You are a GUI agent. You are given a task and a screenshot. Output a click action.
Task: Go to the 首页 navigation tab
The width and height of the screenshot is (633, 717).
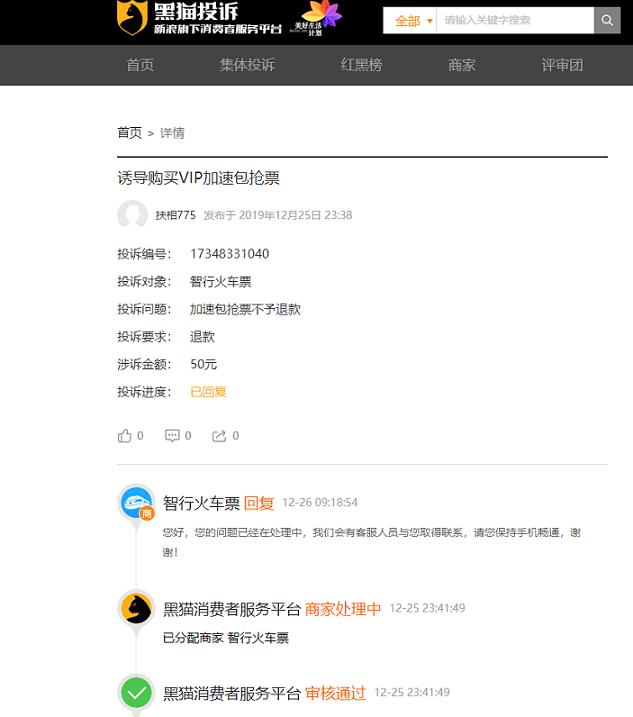point(140,65)
